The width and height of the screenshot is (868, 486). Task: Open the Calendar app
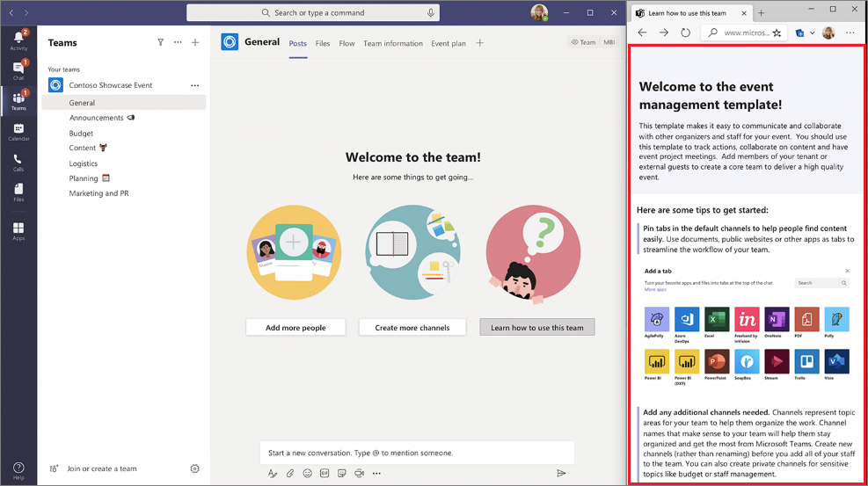pos(18,132)
